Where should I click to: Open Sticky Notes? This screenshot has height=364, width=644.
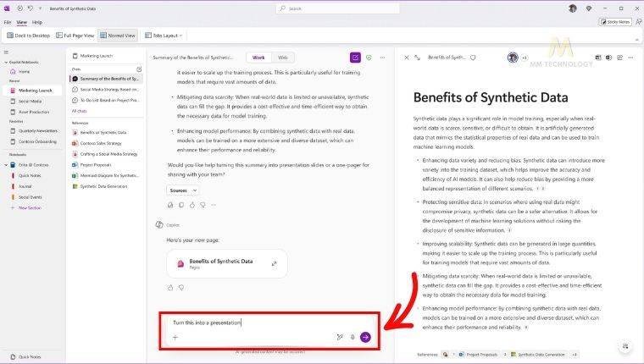615,22
